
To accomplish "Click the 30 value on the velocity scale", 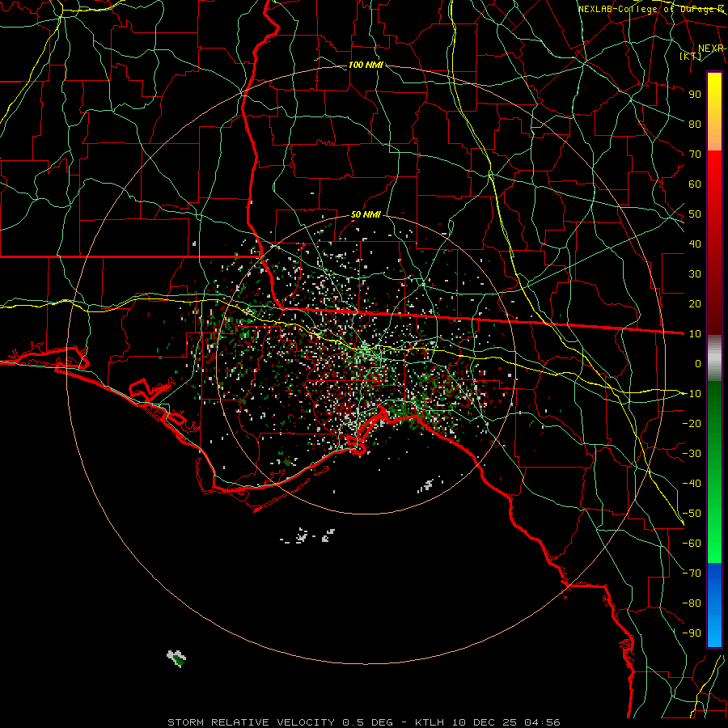I will pos(695,274).
